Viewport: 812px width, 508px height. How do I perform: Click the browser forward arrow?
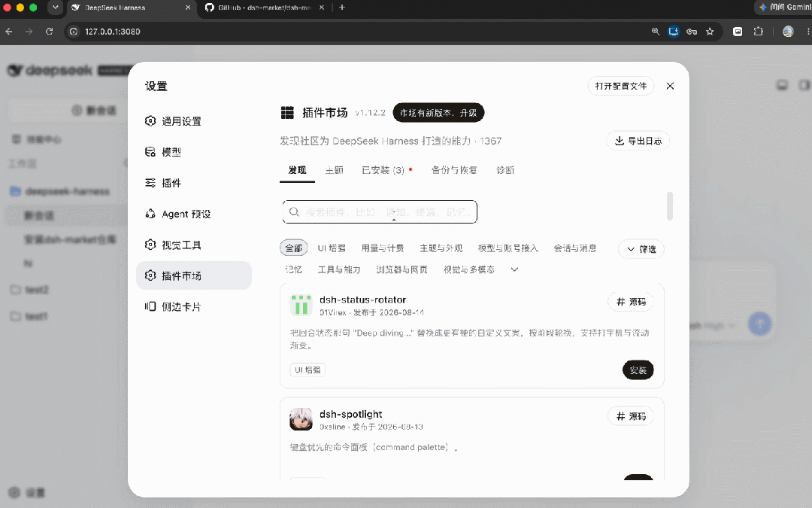[29, 32]
